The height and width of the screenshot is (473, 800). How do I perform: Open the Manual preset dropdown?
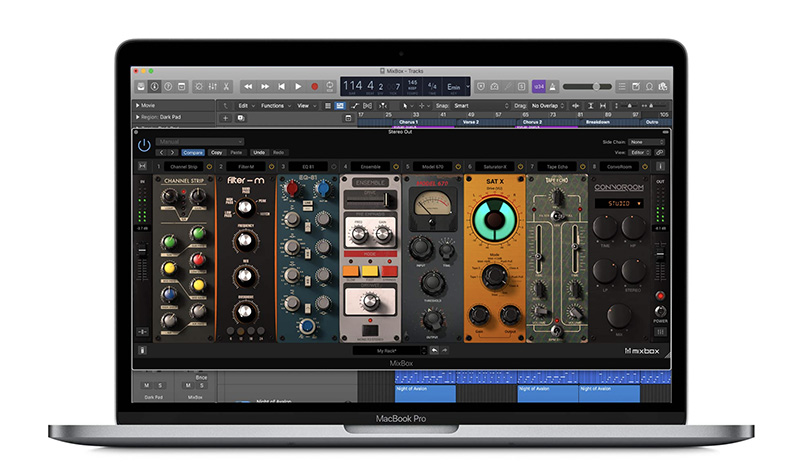[199, 141]
